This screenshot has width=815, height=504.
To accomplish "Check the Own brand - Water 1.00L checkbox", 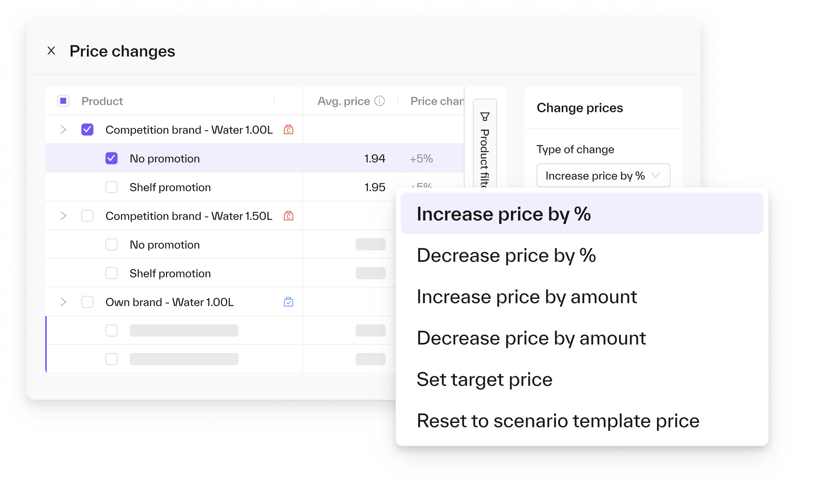I will 87,302.
